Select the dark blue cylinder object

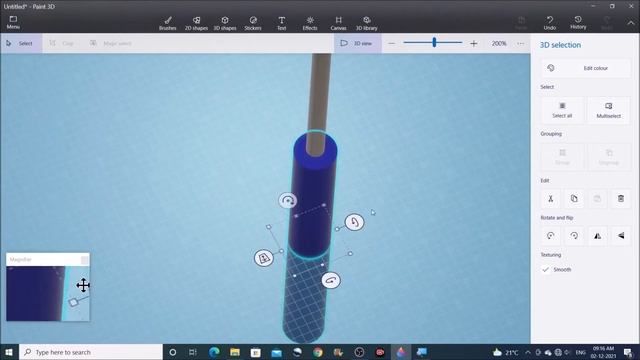(x=313, y=196)
